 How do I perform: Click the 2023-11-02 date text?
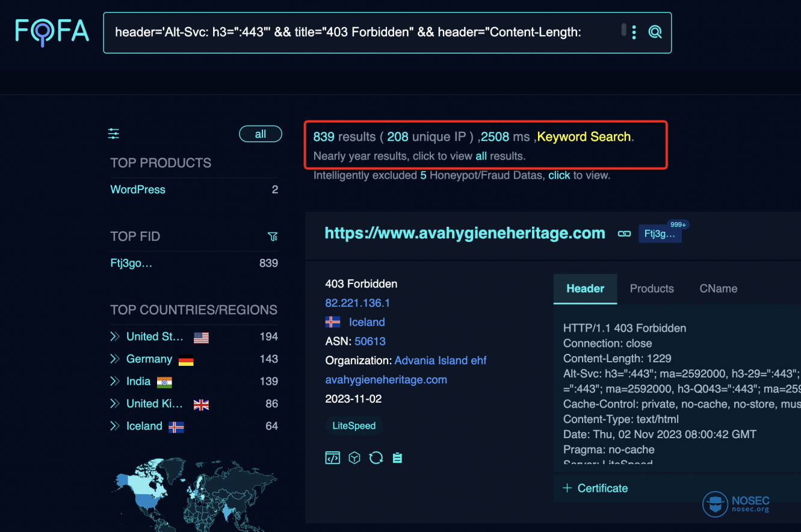click(353, 399)
